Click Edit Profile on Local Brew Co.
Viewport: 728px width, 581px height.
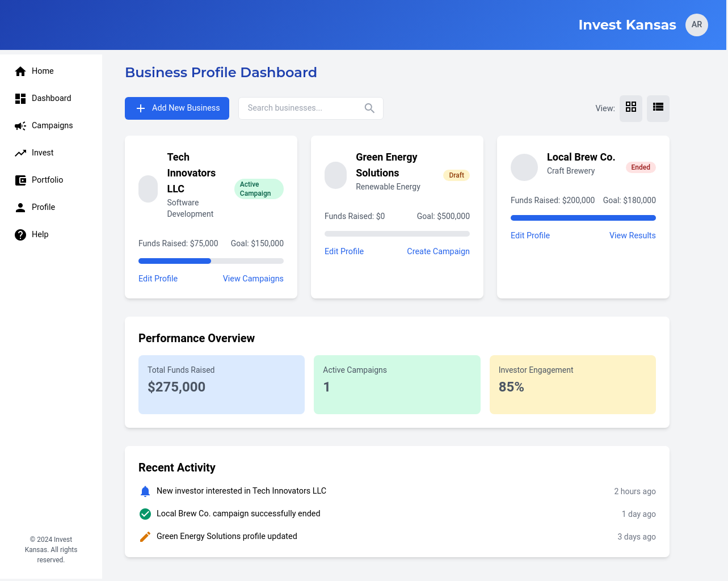click(x=530, y=235)
